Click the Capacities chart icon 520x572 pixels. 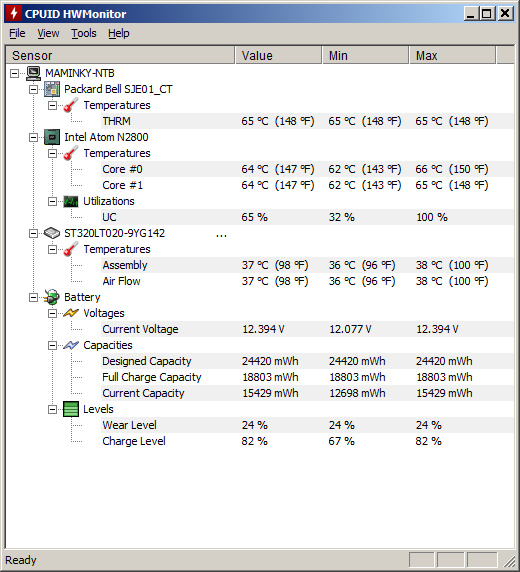pyautogui.click(x=71, y=345)
